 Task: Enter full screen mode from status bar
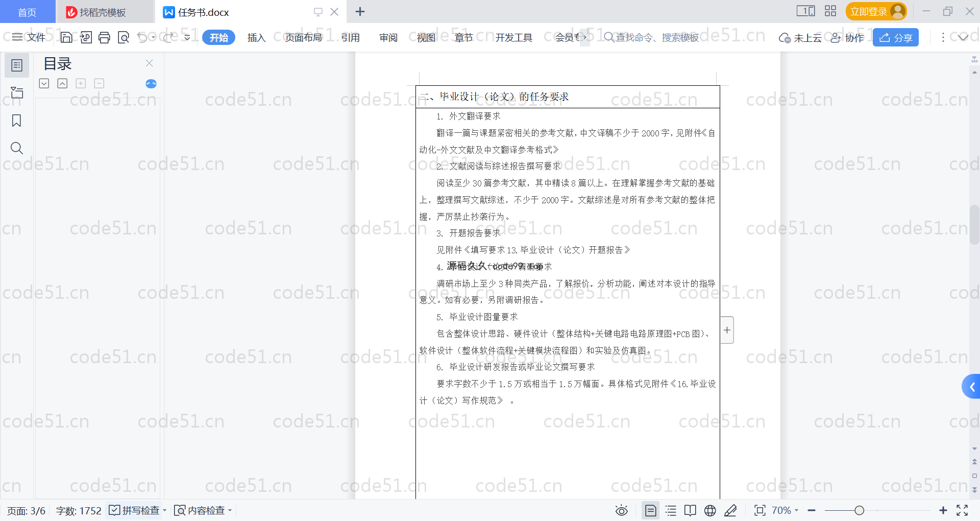coord(962,510)
